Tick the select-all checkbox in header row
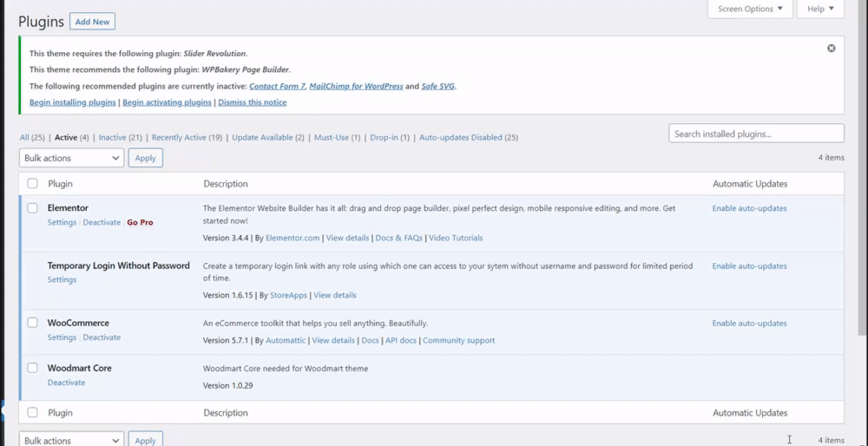The height and width of the screenshot is (446, 868). point(33,183)
